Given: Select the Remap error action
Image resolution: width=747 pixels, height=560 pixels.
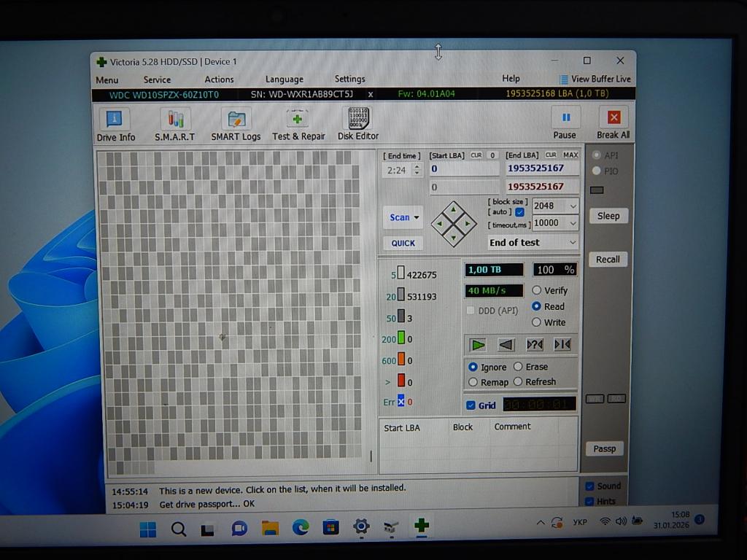Looking at the screenshot, I should coord(473,382).
